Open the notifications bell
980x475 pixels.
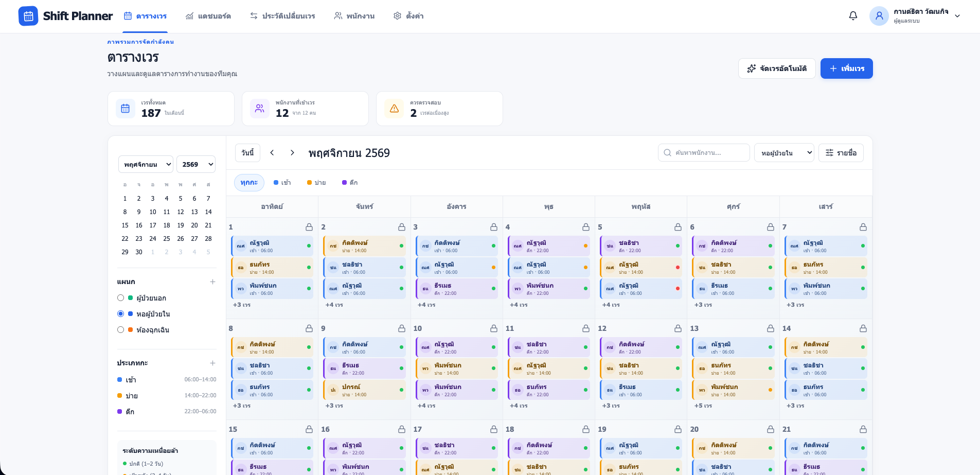click(x=853, y=16)
